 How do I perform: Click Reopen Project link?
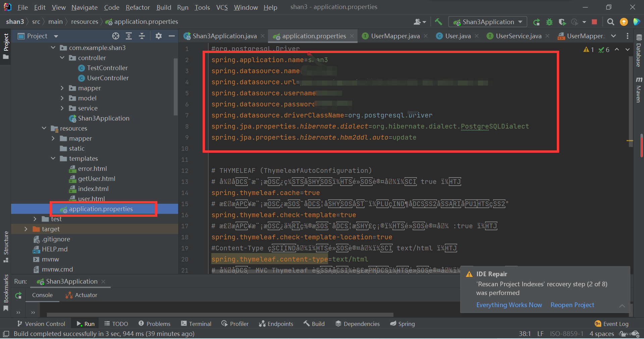pyautogui.click(x=572, y=305)
